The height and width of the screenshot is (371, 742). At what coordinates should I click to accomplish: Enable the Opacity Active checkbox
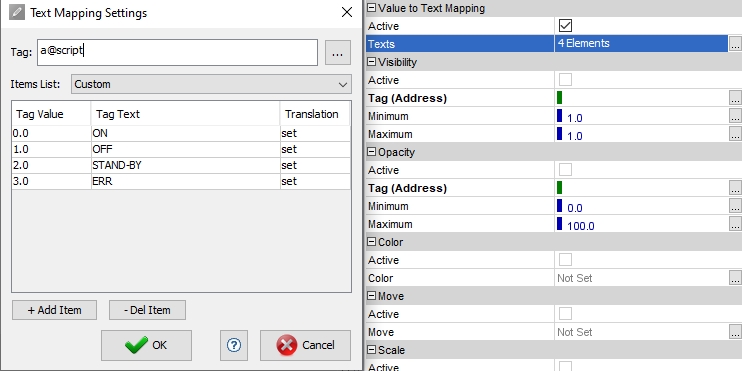(565, 169)
